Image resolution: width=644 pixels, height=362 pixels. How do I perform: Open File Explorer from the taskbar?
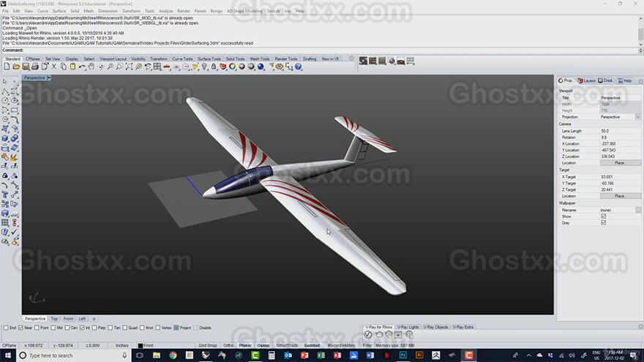click(157, 355)
